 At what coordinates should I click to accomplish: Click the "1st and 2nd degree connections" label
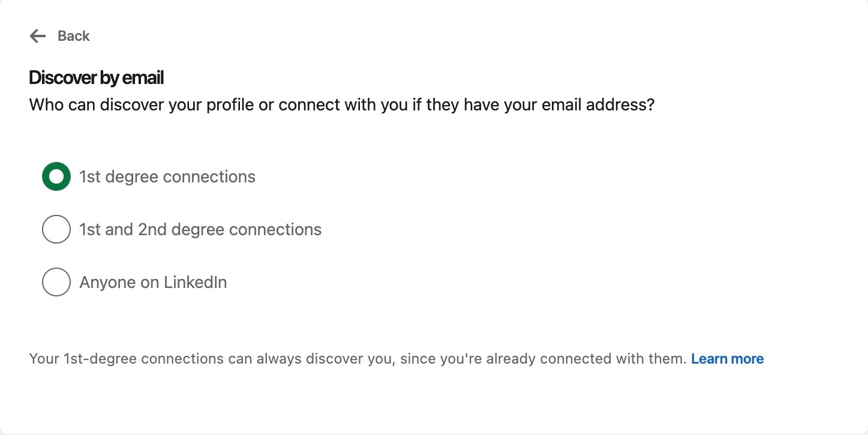point(200,229)
